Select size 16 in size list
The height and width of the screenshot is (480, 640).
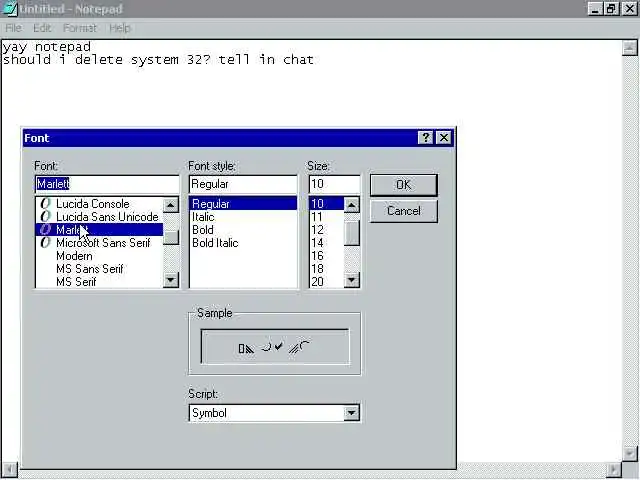click(327, 256)
